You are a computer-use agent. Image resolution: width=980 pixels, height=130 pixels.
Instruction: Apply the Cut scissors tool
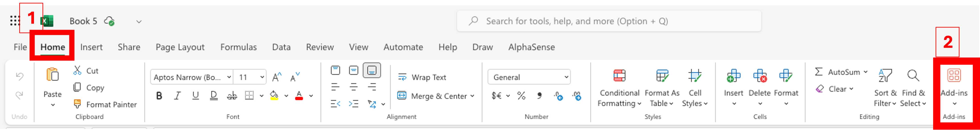tap(77, 70)
